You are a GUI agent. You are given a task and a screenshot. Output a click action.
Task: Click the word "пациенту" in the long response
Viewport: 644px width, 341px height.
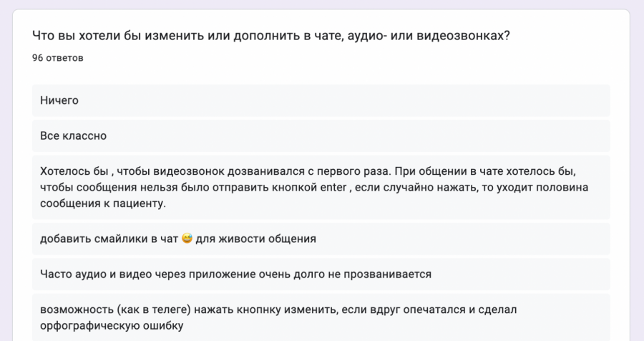coord(140,203)
